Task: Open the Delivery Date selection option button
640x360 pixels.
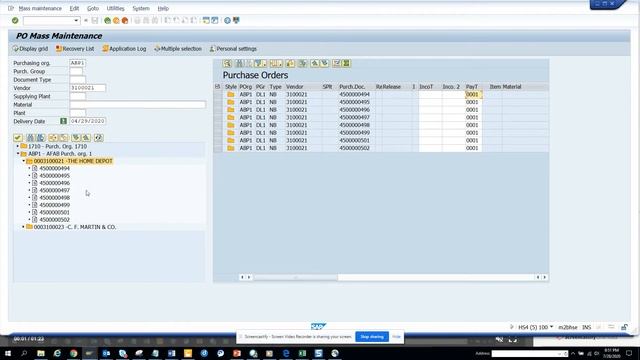Action: (x=63, y=121)
